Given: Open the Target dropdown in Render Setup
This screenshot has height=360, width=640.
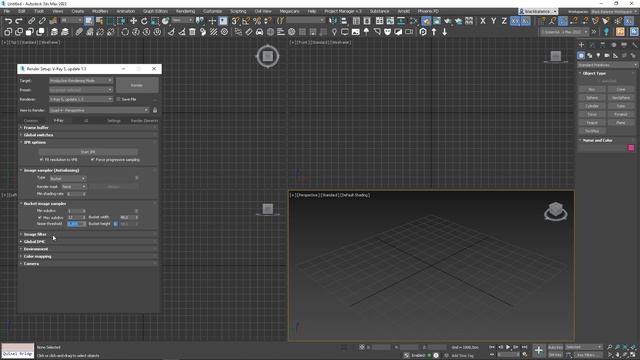Looking at the screenshot, I should point(80,80).
